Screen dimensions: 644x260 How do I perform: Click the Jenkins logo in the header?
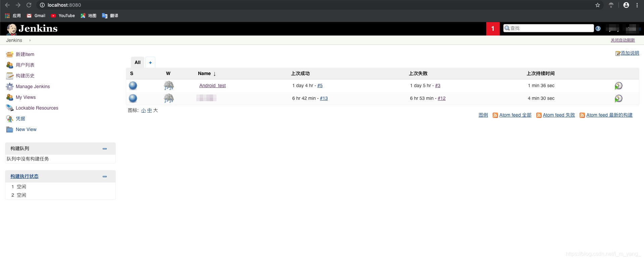tap(32, 29)
